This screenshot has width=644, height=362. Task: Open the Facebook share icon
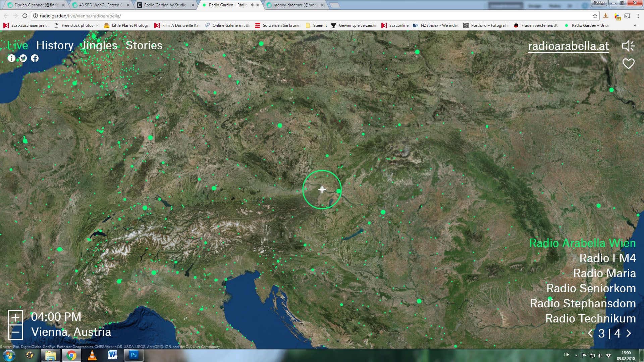(x=35, y=58)
